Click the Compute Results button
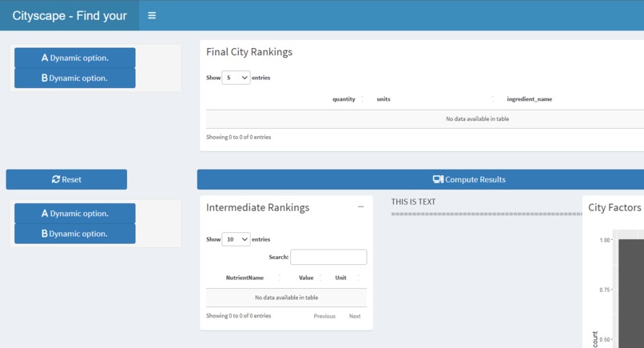644x348 pixels. click(420, 179)
